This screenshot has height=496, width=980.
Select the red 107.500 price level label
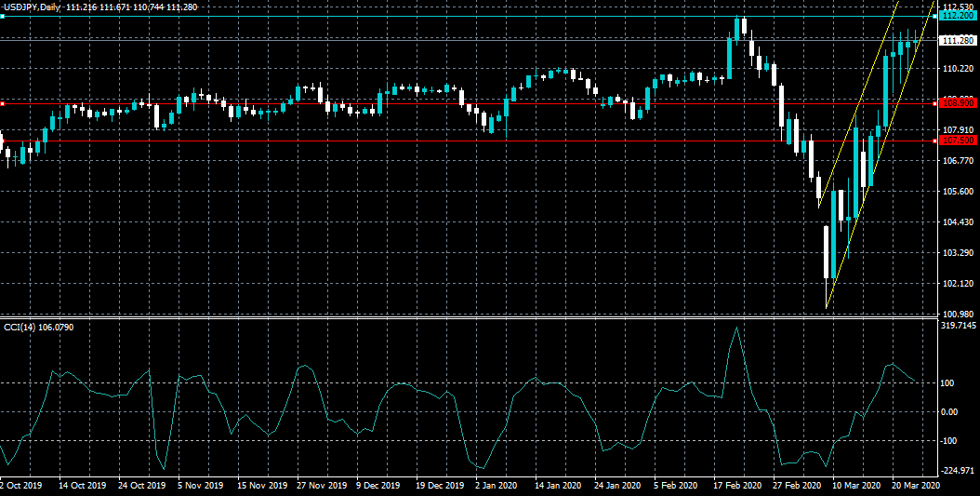pyautogui.click(x=958, y=141)
